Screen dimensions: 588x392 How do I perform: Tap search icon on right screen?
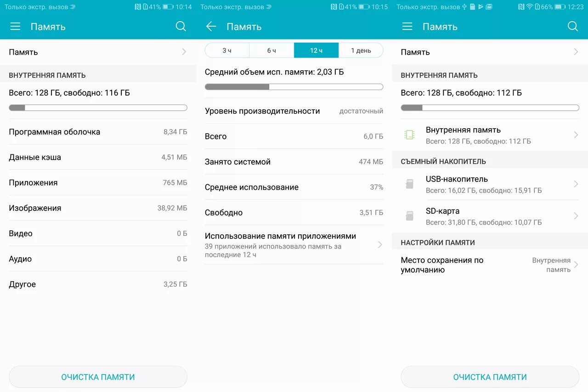pyautogui.click(x=573, y=27)
